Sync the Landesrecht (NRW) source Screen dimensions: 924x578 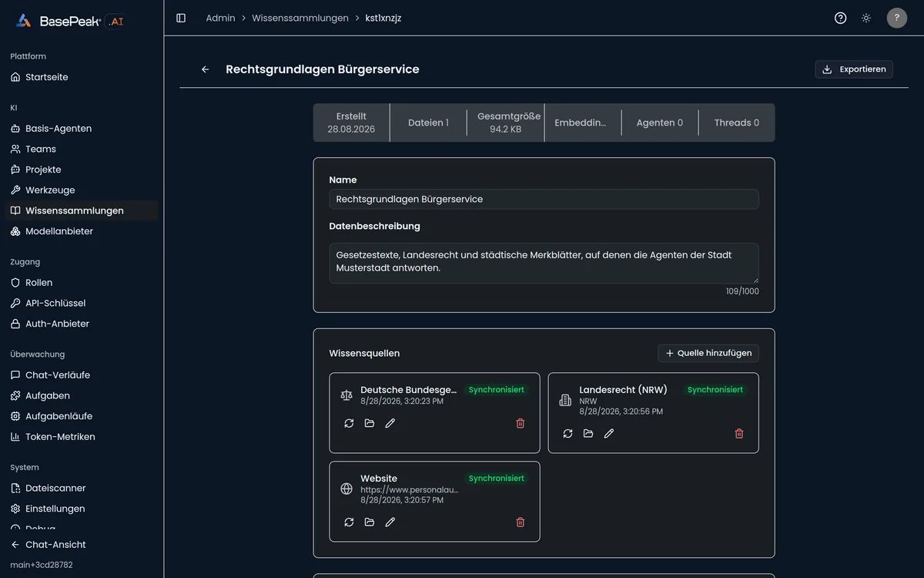[x=567, y=433]
